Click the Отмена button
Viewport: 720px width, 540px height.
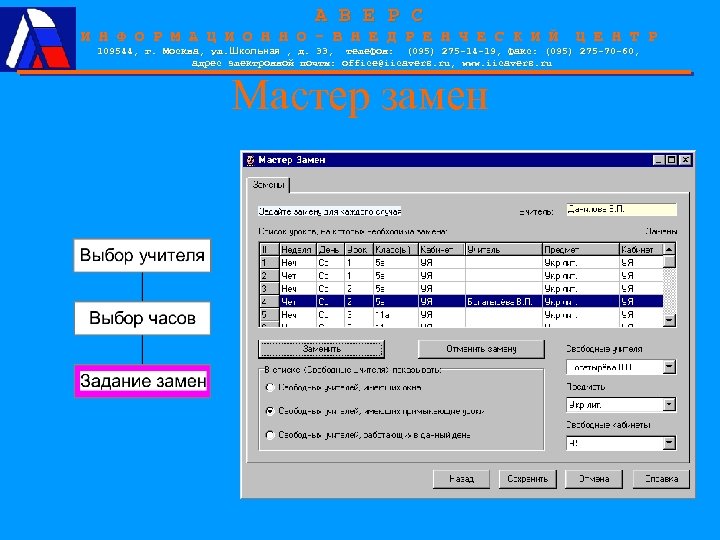(x=594, y=479)
